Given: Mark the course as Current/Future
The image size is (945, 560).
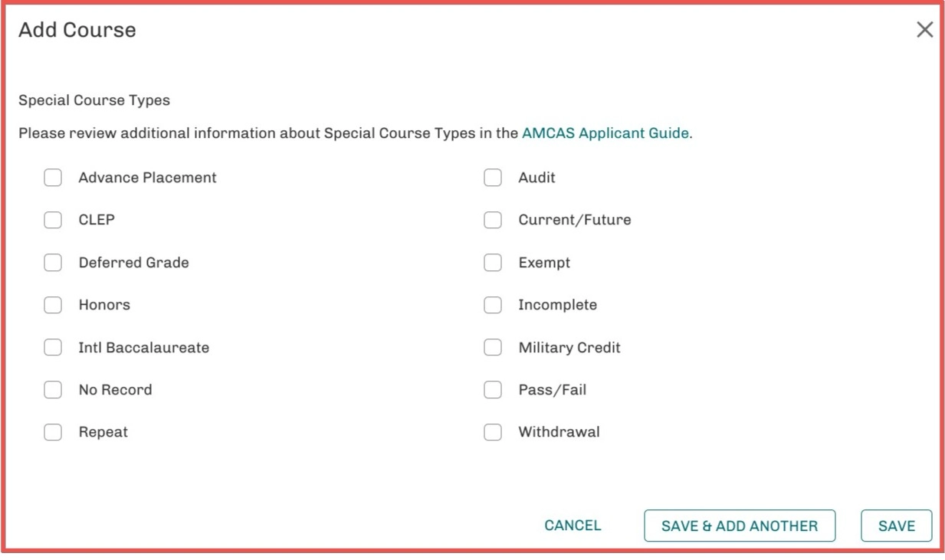Looking at the screenshot, I should point(492,220).
